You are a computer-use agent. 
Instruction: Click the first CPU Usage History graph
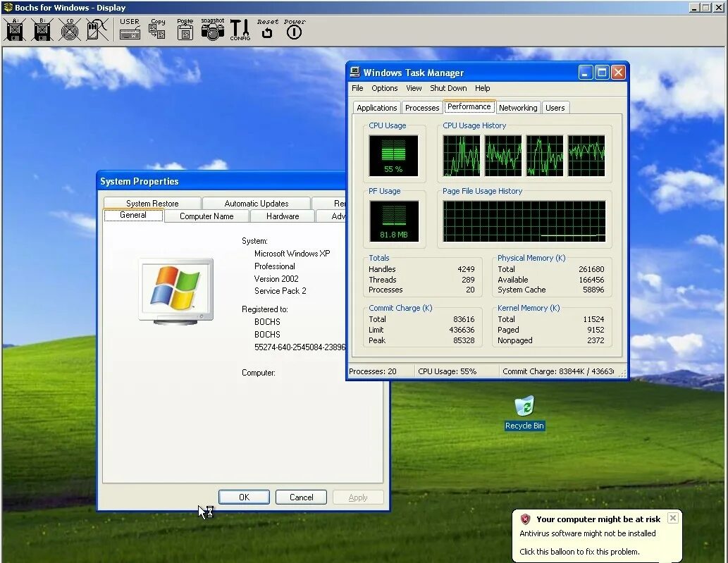tap(462, 156)
